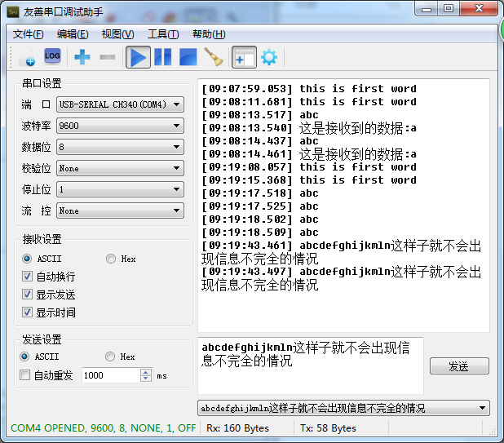This screenshot has width=504, height=443.
Task: Increase resend interval with up arrow
Action: [146, 372]
